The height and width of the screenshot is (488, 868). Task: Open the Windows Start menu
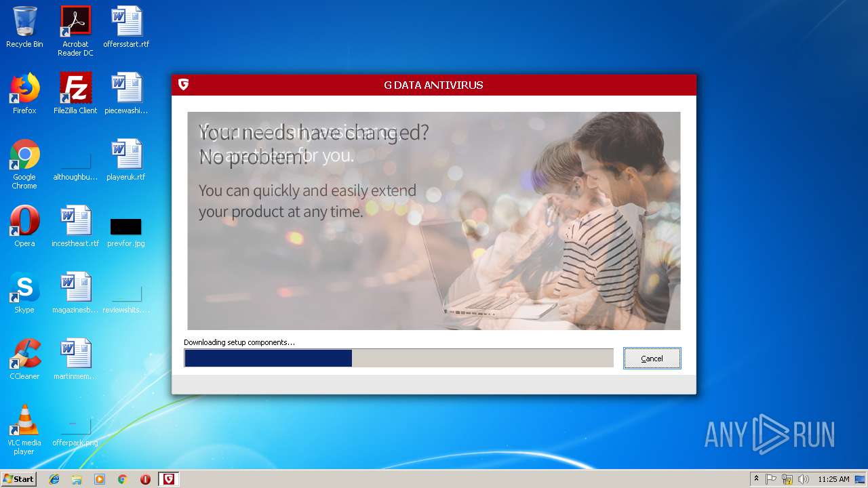19,479
